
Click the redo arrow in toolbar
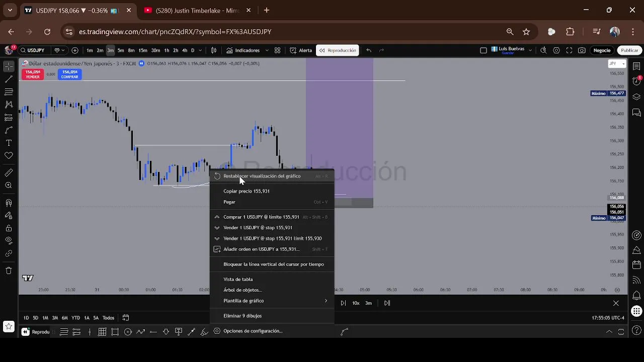pyautogui.click(x=381, y=50)
